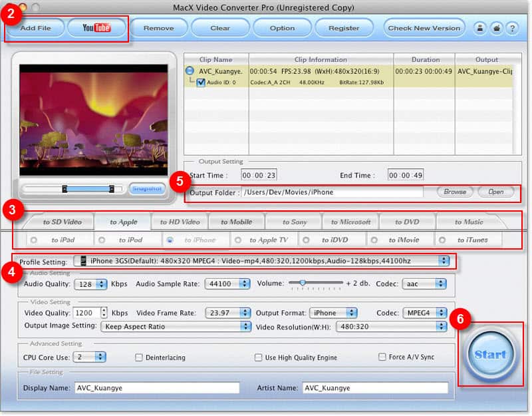Expand the Audio Sample Rate dropdown
Screen dimensions: 532x416
[226, 283]
